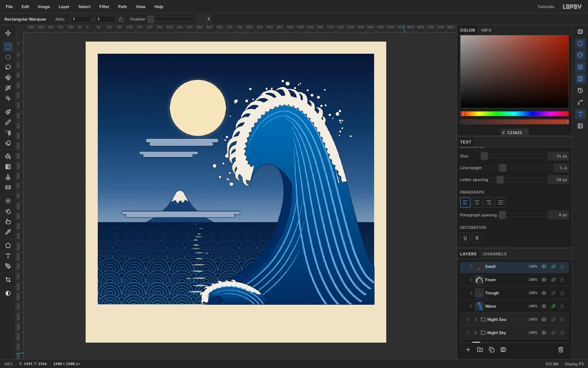Create a new layer group
This screenshot has height=368, width=588.
pos(480,350)
